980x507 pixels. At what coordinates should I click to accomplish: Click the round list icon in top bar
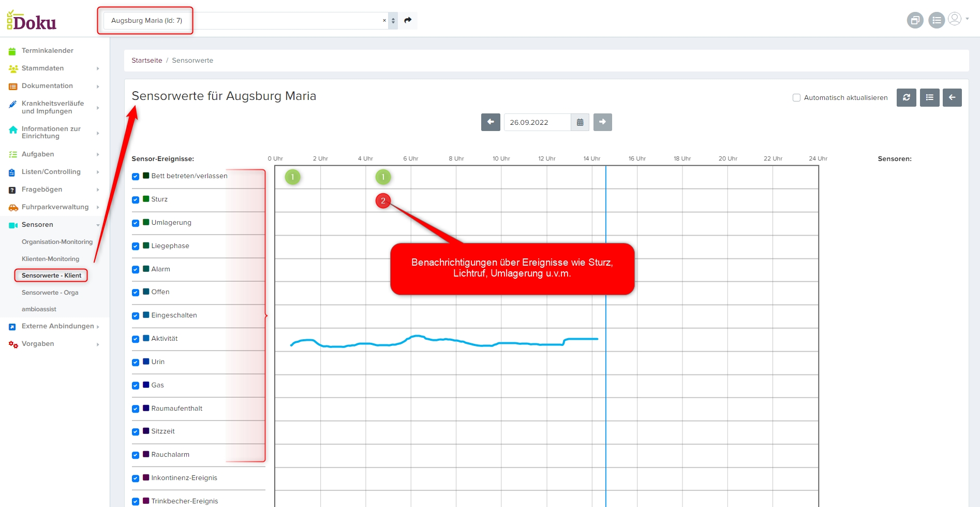tap(937, 20)
